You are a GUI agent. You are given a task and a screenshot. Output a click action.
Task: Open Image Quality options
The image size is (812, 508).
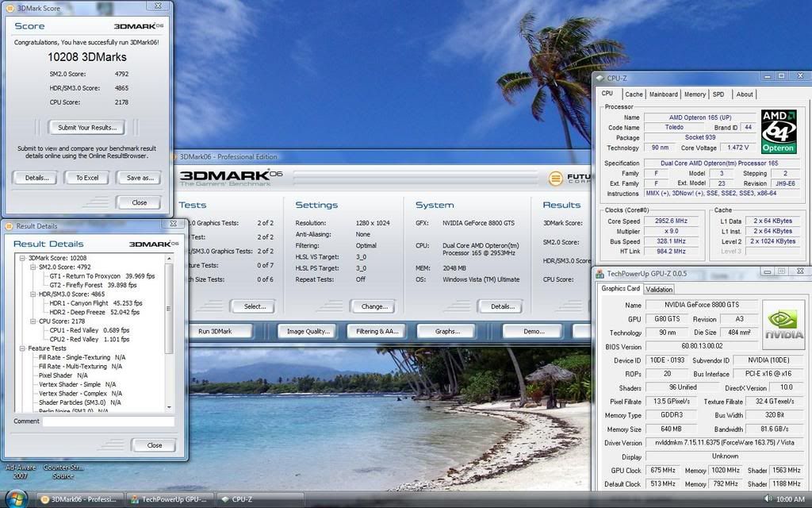[308, 331]
